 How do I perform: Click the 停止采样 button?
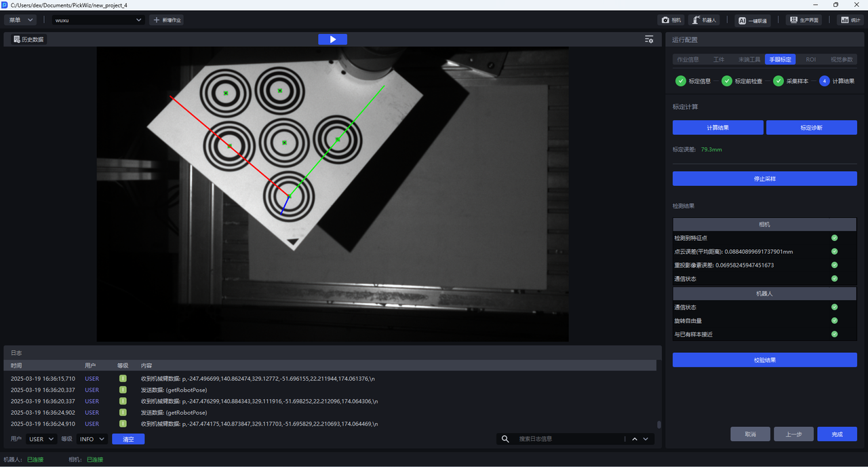764,179
